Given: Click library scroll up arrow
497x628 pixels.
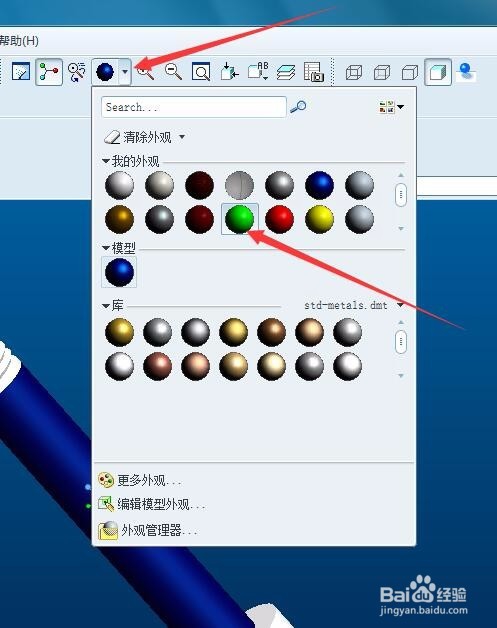Looking at the screenshot, I should pos(401,322).
